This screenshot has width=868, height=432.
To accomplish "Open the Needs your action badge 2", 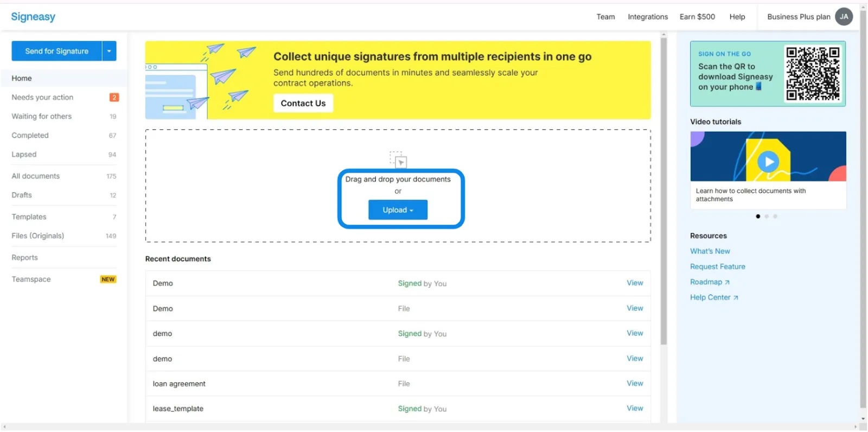I will (x=114, y=98).
